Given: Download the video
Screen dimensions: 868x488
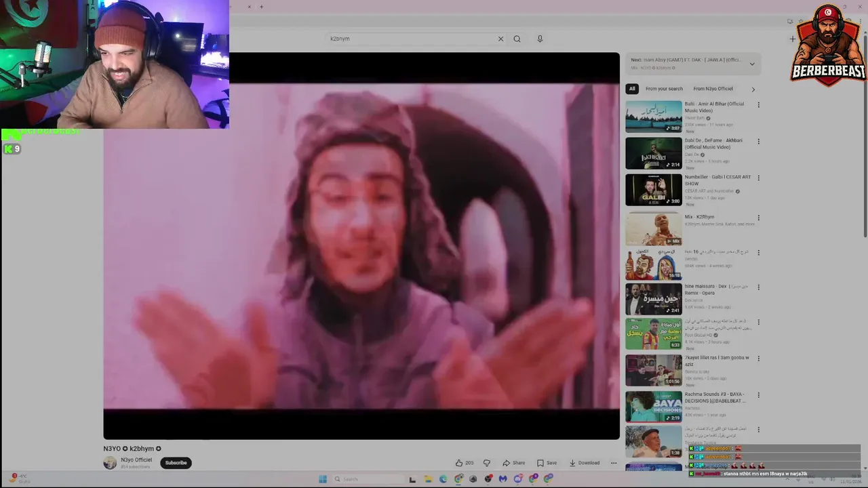Looking at the screenshot, I should click(x=584, y=463).
